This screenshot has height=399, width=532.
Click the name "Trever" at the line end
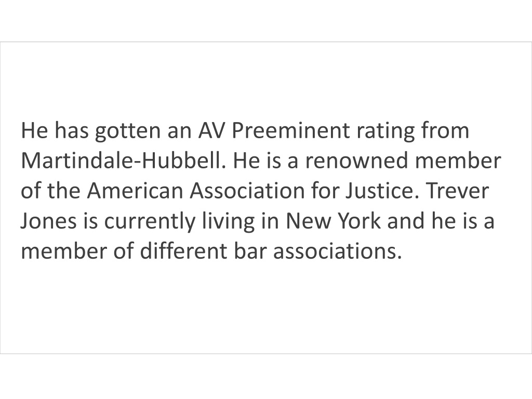(457, 191)
